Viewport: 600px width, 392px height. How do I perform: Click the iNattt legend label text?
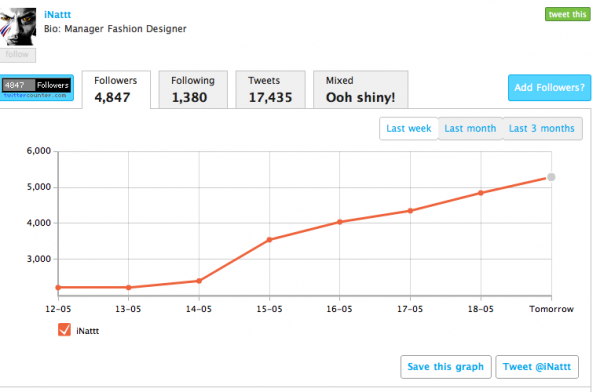coord(88,331)
